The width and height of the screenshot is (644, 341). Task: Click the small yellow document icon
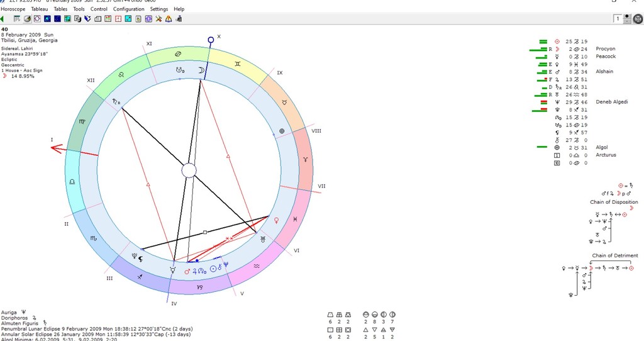pos(138,19)
